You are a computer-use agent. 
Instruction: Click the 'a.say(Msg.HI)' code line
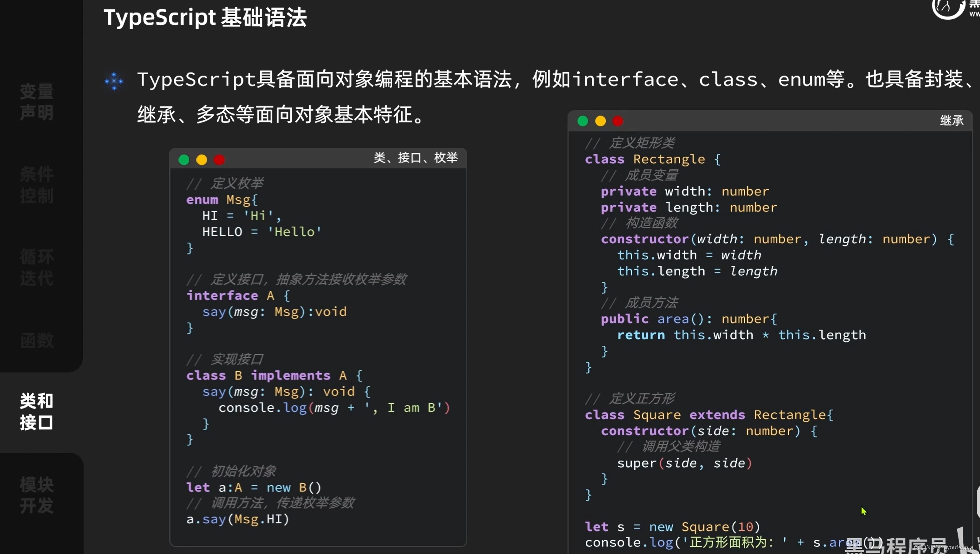point(238,519)
